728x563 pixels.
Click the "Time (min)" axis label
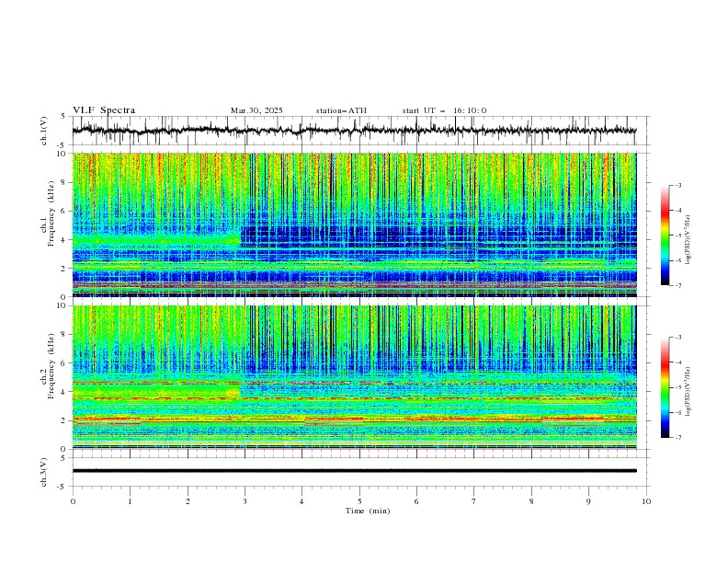tap(368, 511)
